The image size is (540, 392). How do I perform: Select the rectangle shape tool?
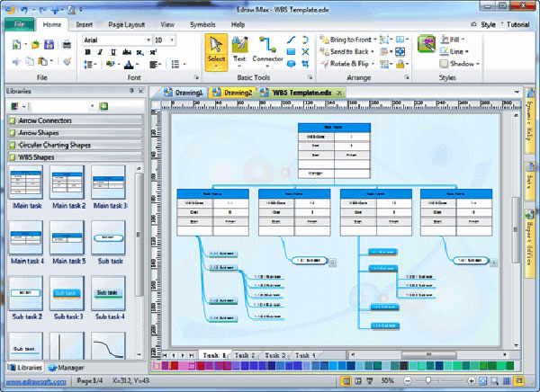[291, 52]
